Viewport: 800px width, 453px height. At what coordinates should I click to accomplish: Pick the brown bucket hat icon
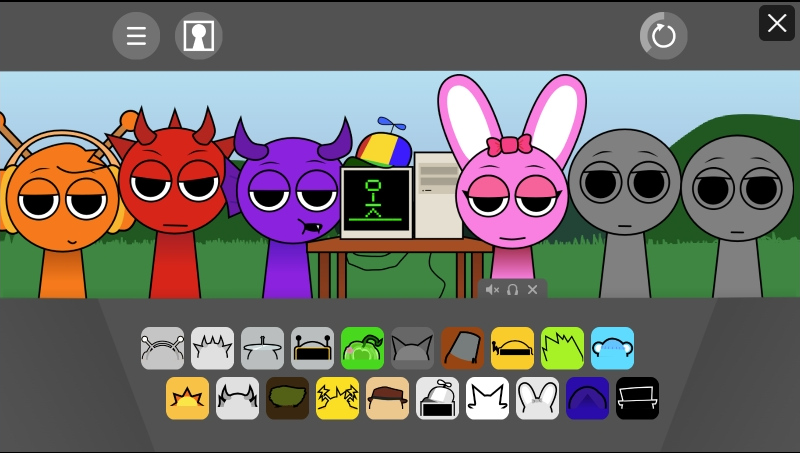coord(462,348)
